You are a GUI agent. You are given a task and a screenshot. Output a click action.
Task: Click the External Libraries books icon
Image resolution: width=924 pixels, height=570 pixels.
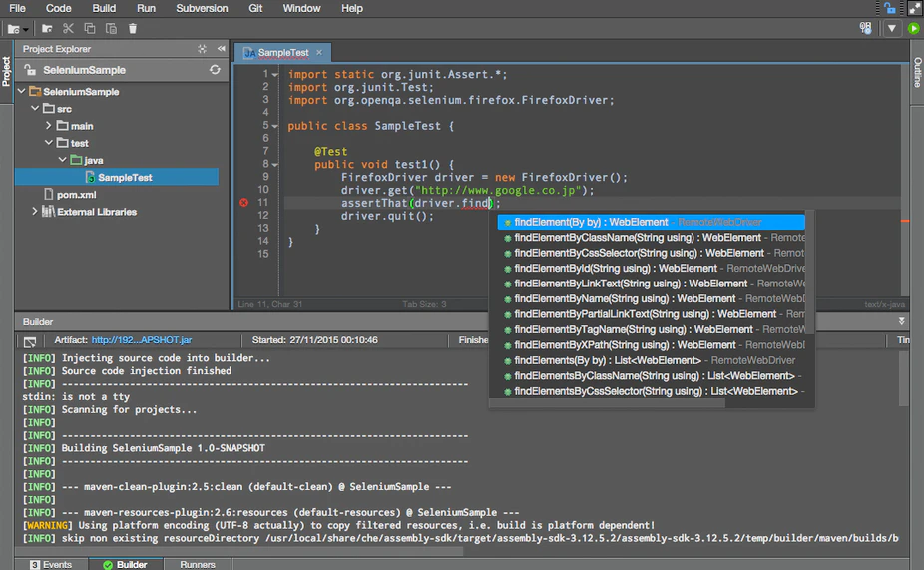(x=48, y=211)
